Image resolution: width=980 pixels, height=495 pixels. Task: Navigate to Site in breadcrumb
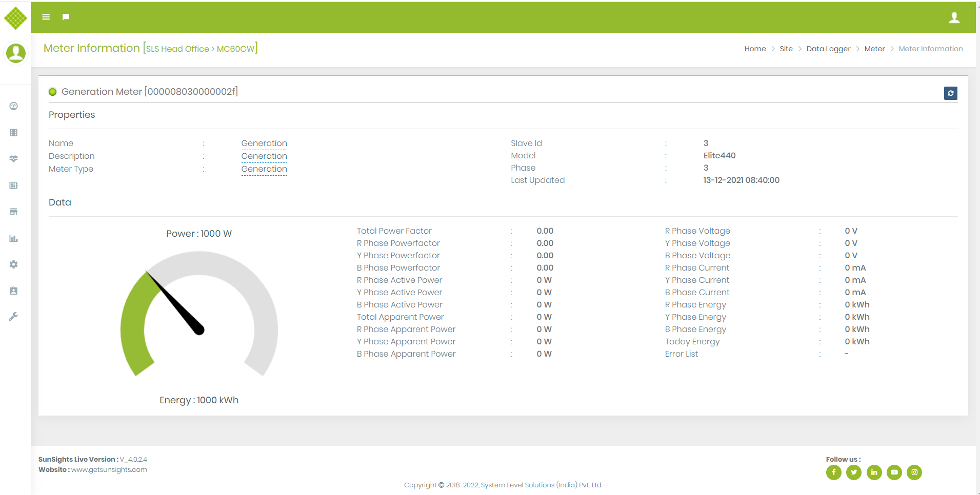(786, 49)
